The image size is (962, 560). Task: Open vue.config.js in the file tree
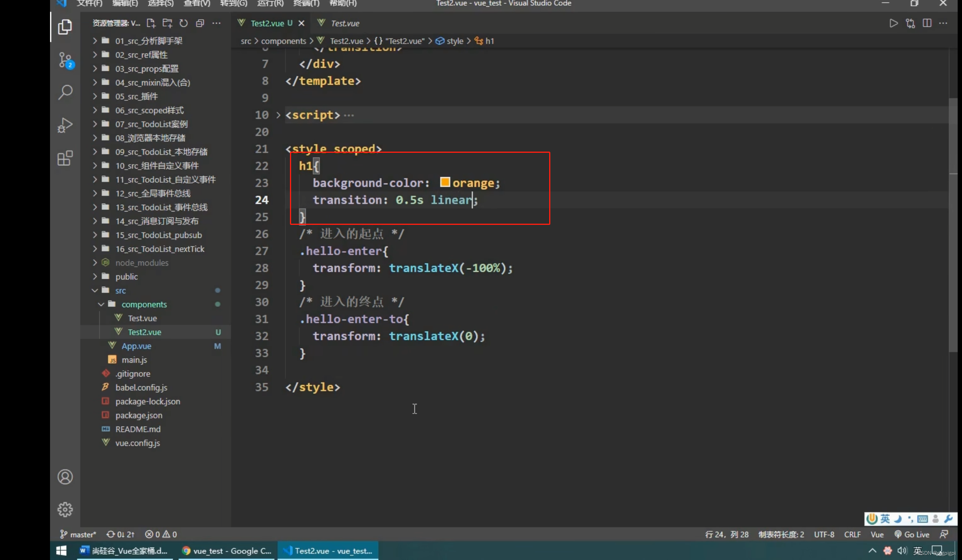click(156, 443)
